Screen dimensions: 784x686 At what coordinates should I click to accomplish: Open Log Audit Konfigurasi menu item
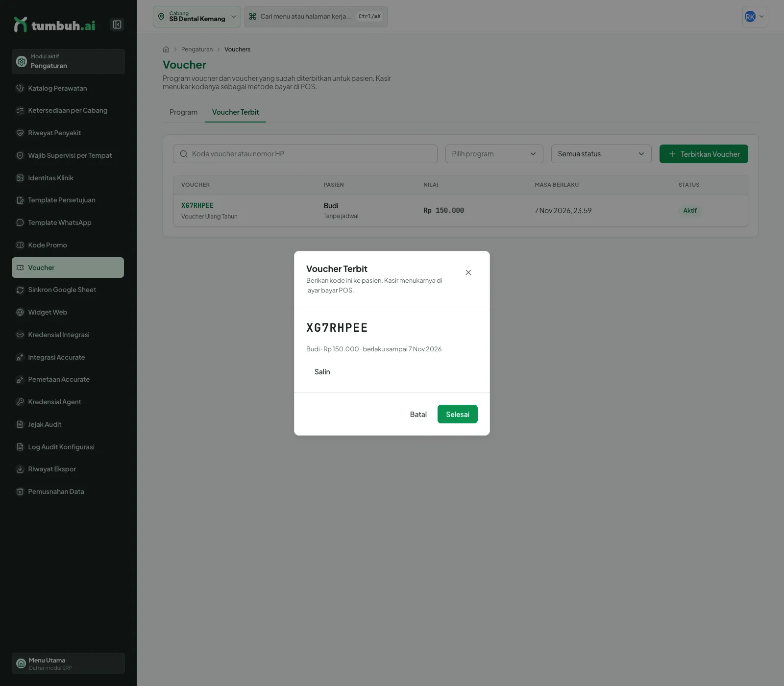68,447
